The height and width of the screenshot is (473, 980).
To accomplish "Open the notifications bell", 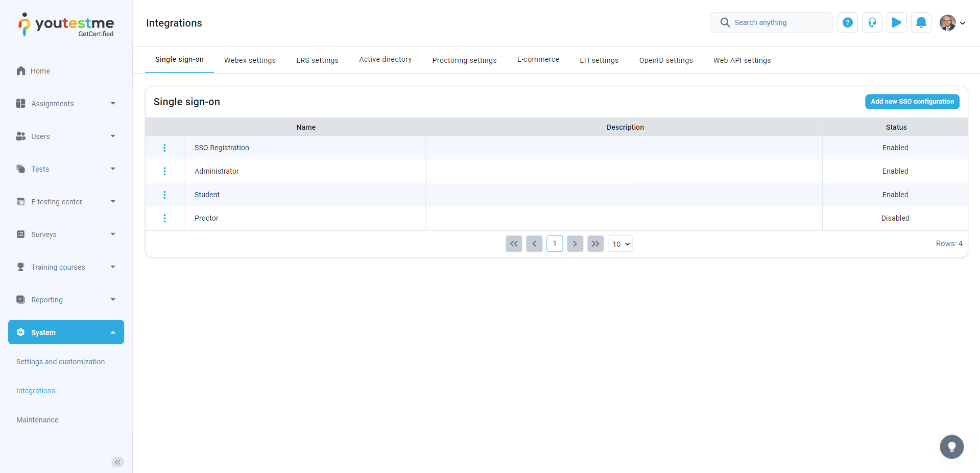I will coord(921,22).
